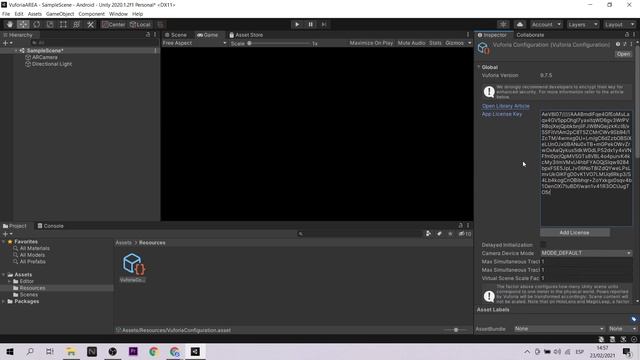The width and height of the screenshot is (640, 360).
Task: Toggle pivot mode Center button
Action: coord(113,24)
